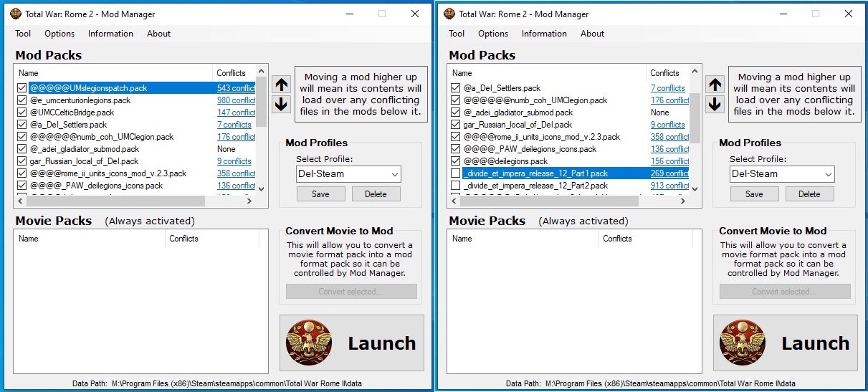Click the move-up arrow in the left window
Screen dimensions: 868x392
coord(281,85)
